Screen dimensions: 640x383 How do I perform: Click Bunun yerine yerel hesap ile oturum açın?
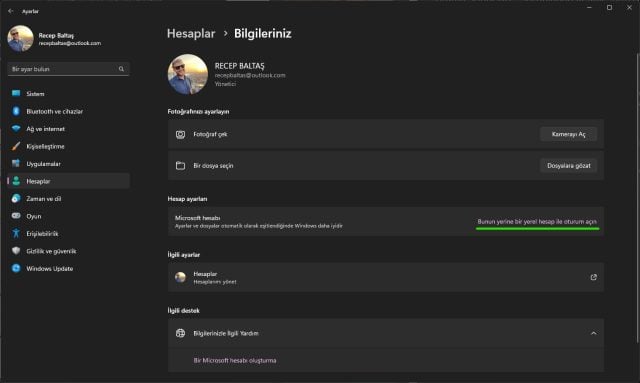pos(537,221)
